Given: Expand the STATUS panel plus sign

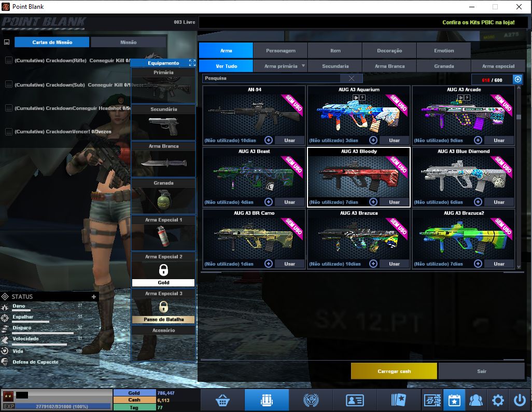Looking at the screenshot, I should point(94,296).
